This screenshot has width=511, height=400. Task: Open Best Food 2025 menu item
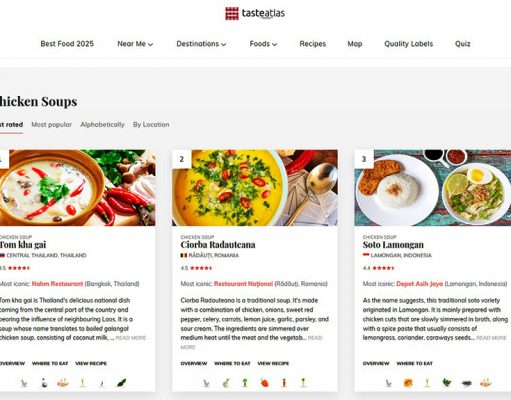tap(67, 44)
